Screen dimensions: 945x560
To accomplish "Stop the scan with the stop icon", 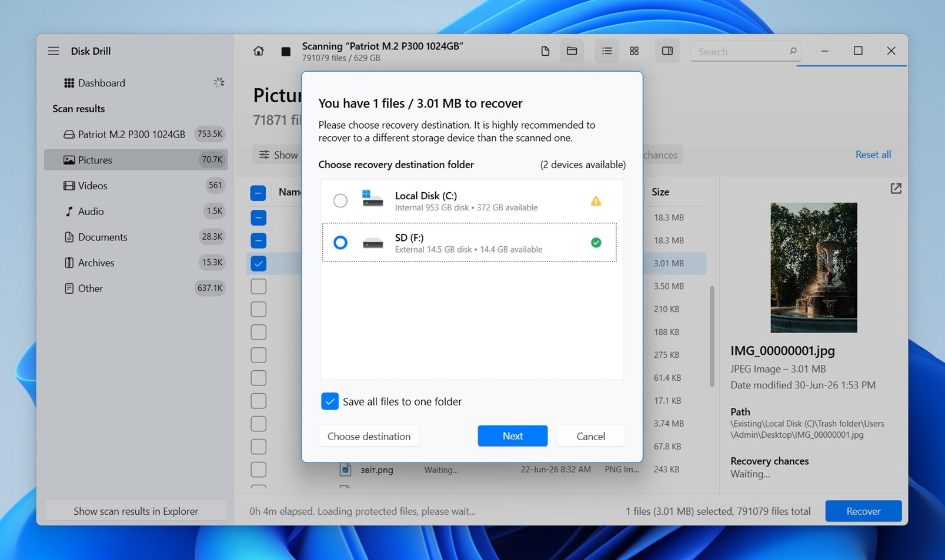I will pos(286,52).
